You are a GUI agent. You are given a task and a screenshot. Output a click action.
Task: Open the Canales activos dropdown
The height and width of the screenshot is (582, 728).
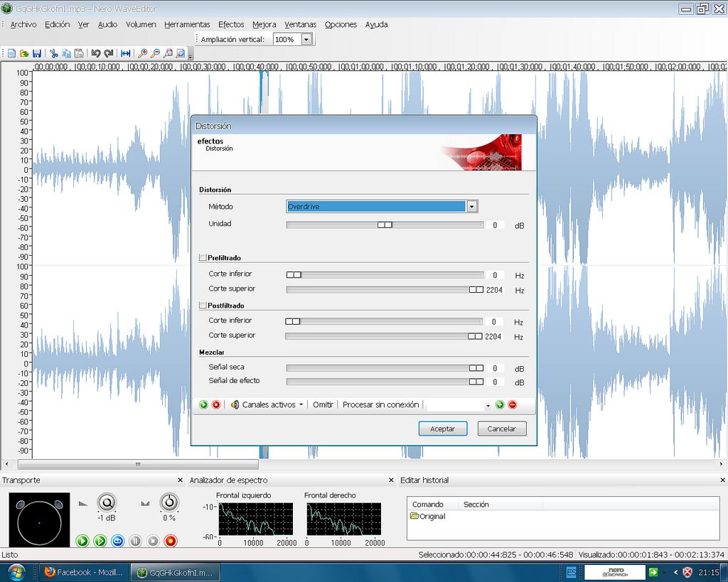[x=272, y=405]
